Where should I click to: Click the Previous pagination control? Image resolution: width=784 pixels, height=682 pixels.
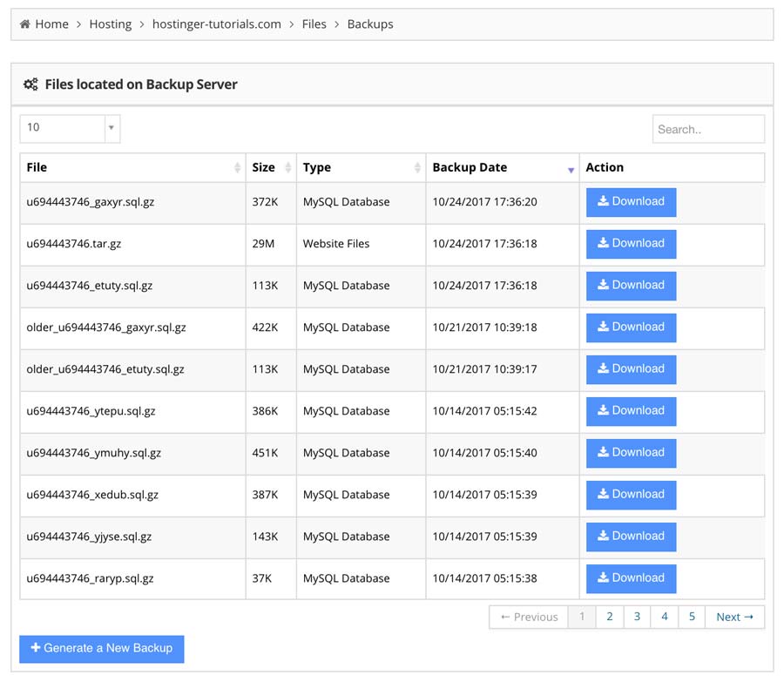pyautogui.click(x=528, y=617)
